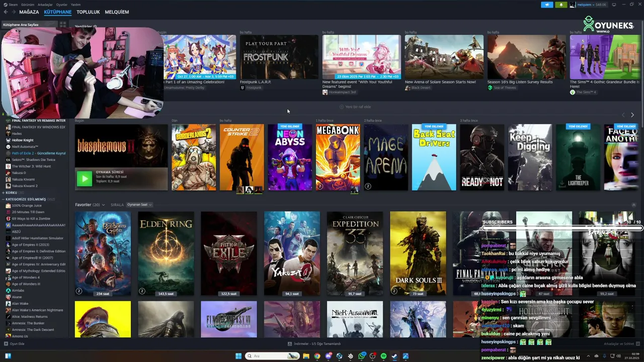Open Google Chrome from taskbar

[x=317, y=356]
